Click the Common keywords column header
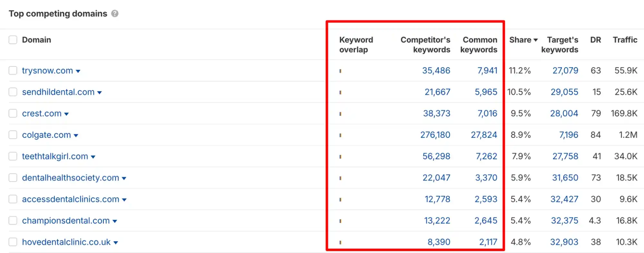 pyautogui.click(x=479, y=44)
